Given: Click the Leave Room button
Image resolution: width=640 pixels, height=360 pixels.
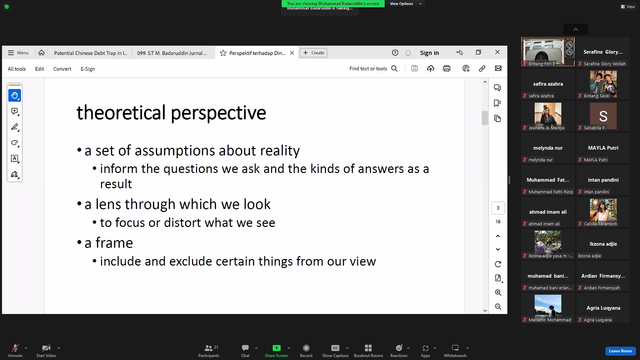Looking at the screenshot, I should 620,351.
